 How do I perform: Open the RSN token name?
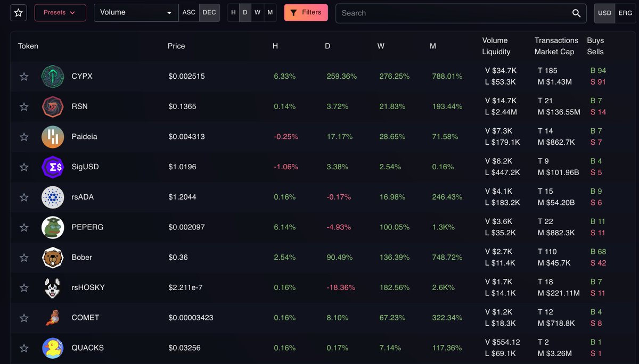click(x=80, y=106)
